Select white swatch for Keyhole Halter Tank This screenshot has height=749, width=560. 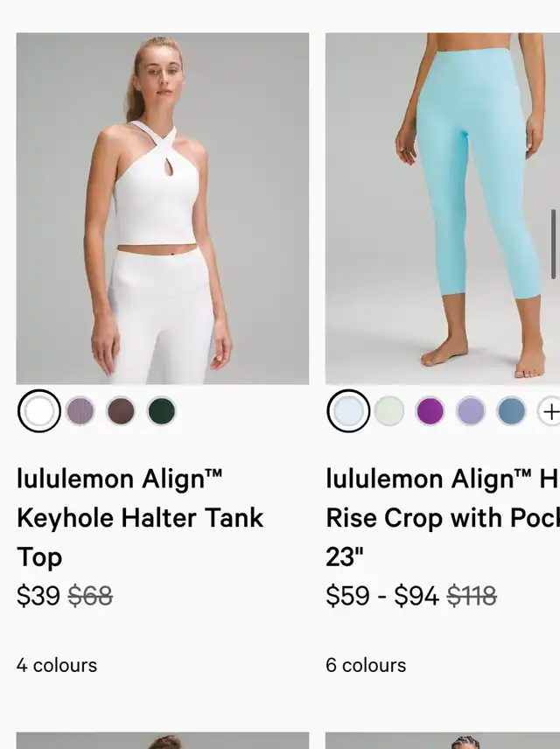click(39, 411)
